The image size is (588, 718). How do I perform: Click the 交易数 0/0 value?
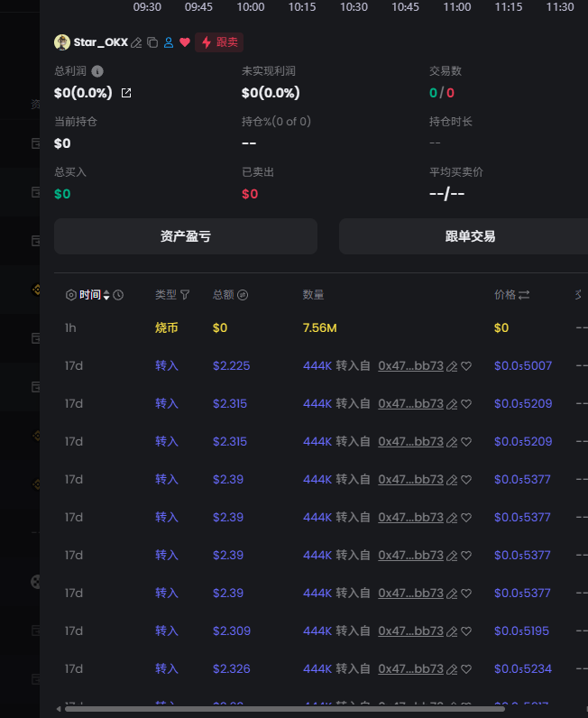(442, 93)
